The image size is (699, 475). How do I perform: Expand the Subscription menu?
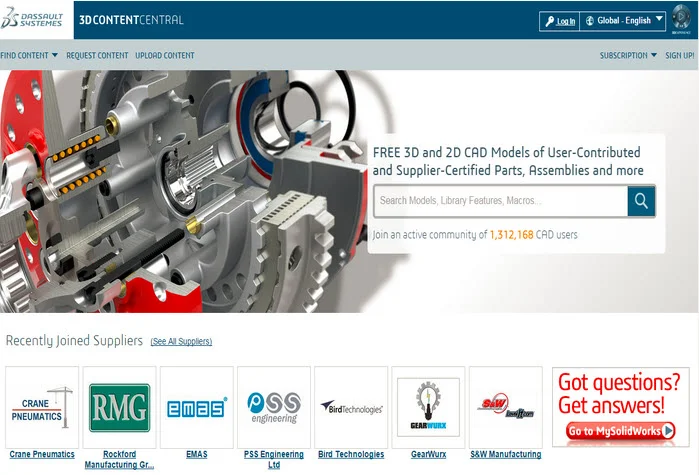coord(628,55)
